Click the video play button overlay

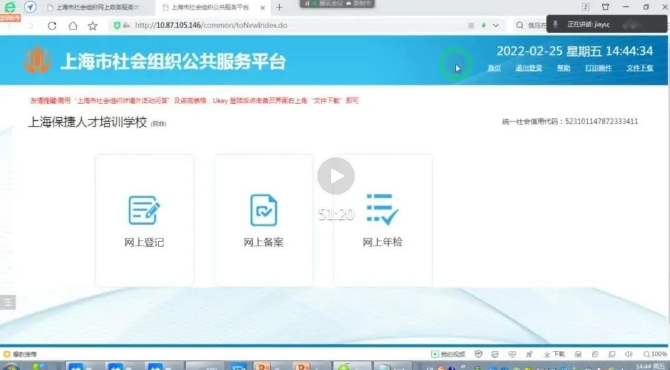click(336, 176)
